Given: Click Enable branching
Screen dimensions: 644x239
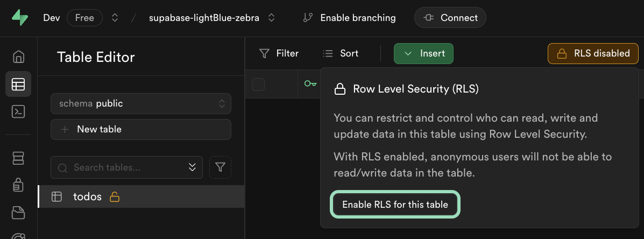Looking at the screenshot, I should 350,18.
